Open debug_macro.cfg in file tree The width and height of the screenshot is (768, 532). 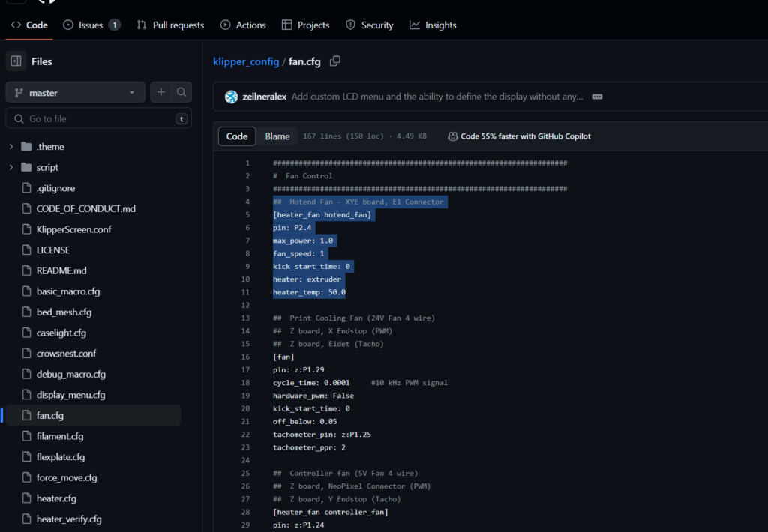coord(71,374)
